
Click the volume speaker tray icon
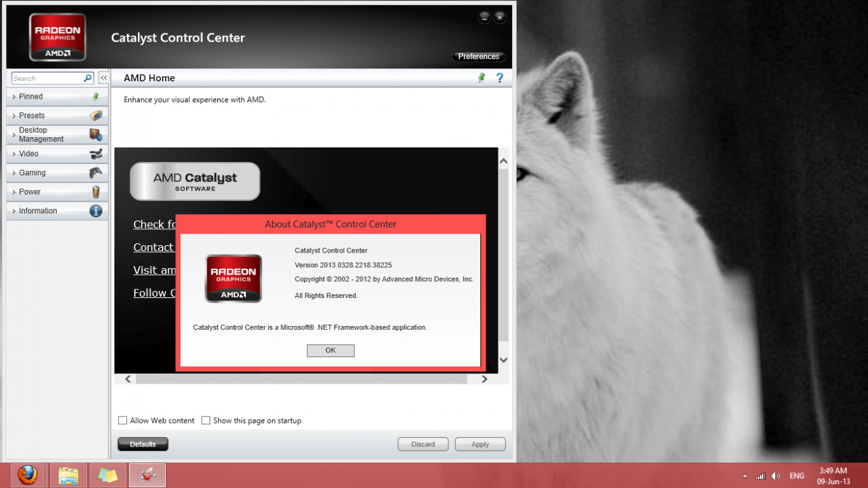(x=776, y=476)
